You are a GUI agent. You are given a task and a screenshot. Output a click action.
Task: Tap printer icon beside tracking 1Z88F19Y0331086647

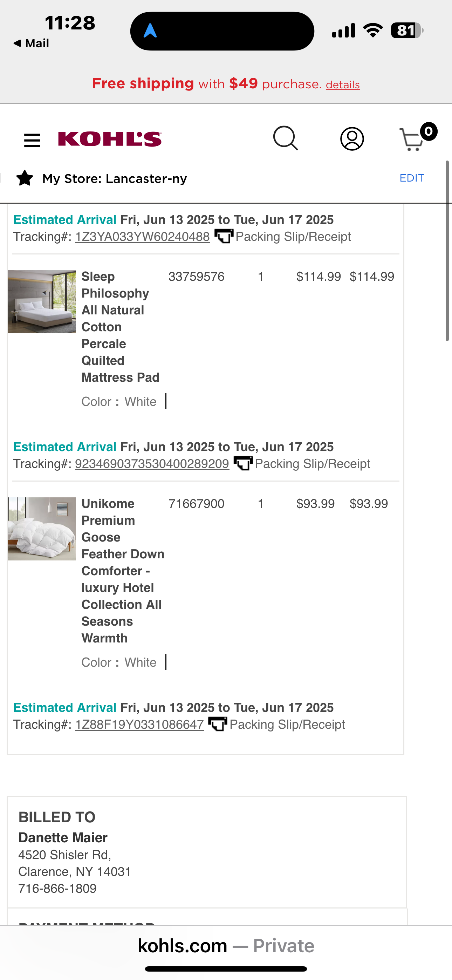coord(218,724)
